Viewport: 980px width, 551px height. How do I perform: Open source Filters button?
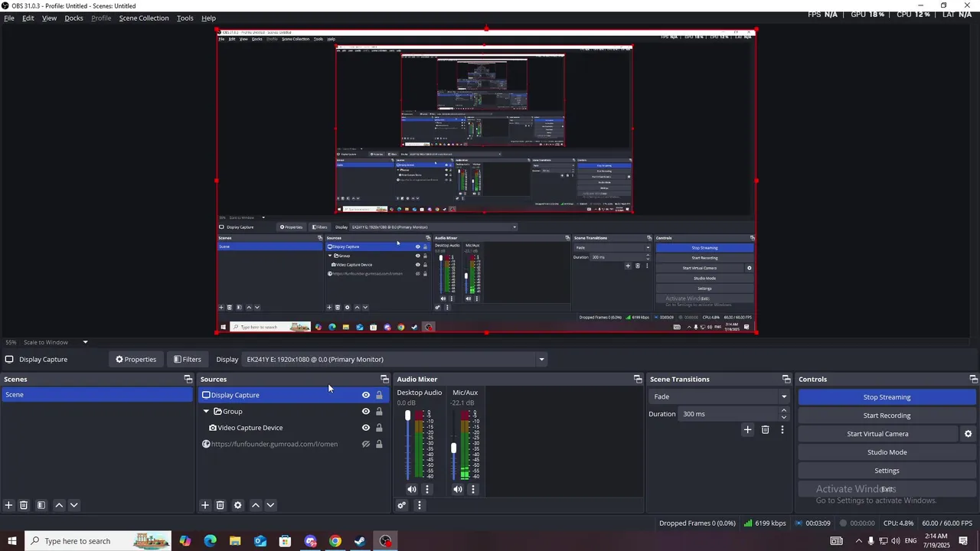(188, 359)
